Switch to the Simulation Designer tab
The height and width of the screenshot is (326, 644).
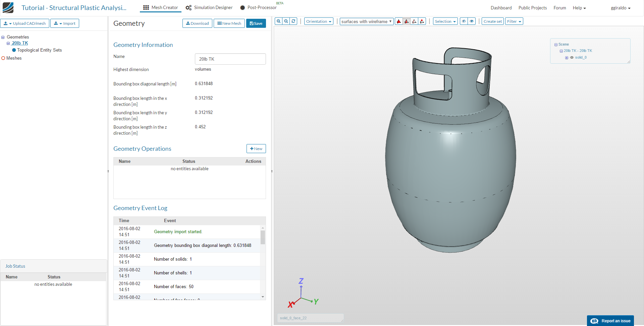tap(209, 8)
